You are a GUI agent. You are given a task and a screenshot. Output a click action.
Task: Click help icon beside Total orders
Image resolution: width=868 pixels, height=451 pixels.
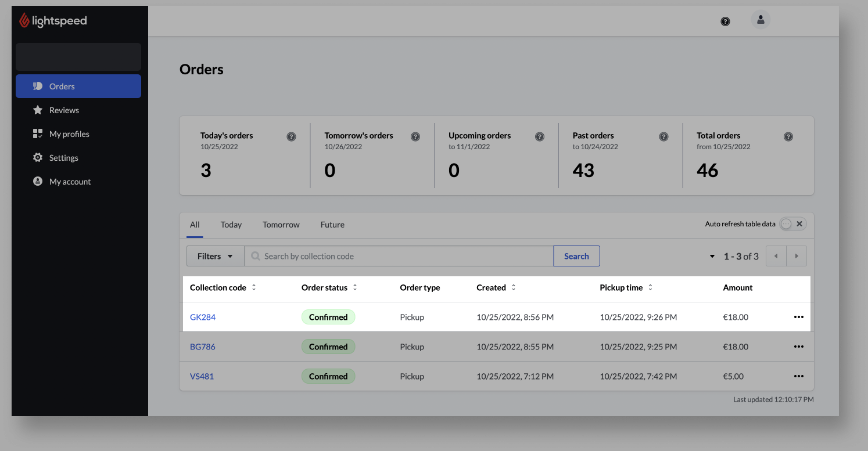point(788,137)
